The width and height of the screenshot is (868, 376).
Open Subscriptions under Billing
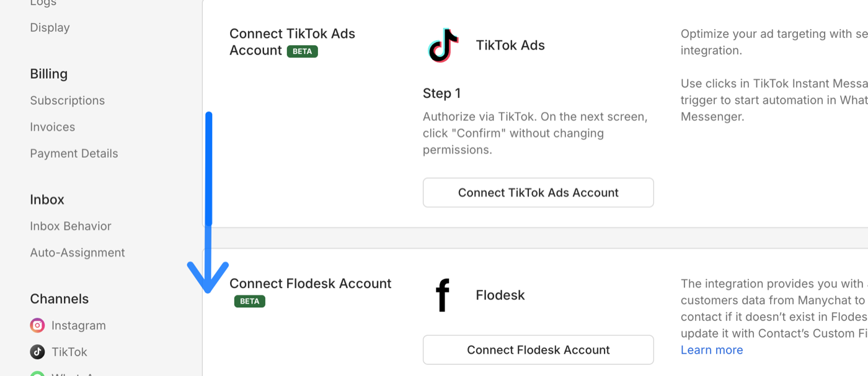[68, 100]
